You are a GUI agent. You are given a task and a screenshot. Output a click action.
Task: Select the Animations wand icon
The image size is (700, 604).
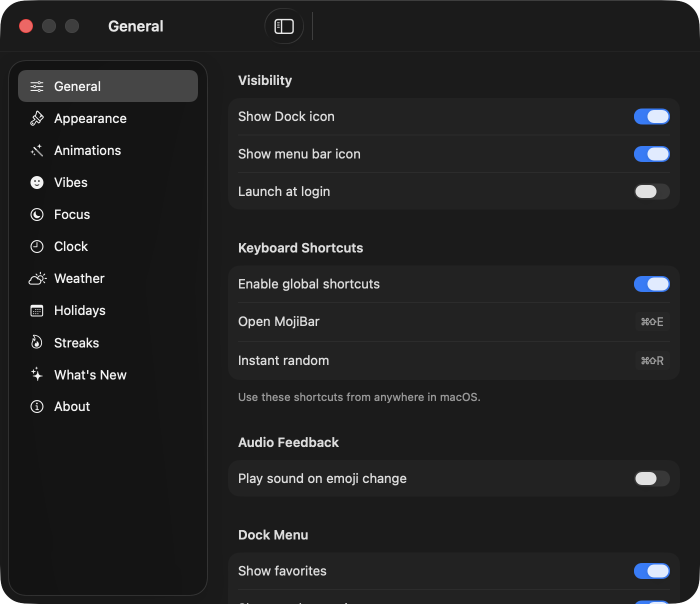point(36,150)
